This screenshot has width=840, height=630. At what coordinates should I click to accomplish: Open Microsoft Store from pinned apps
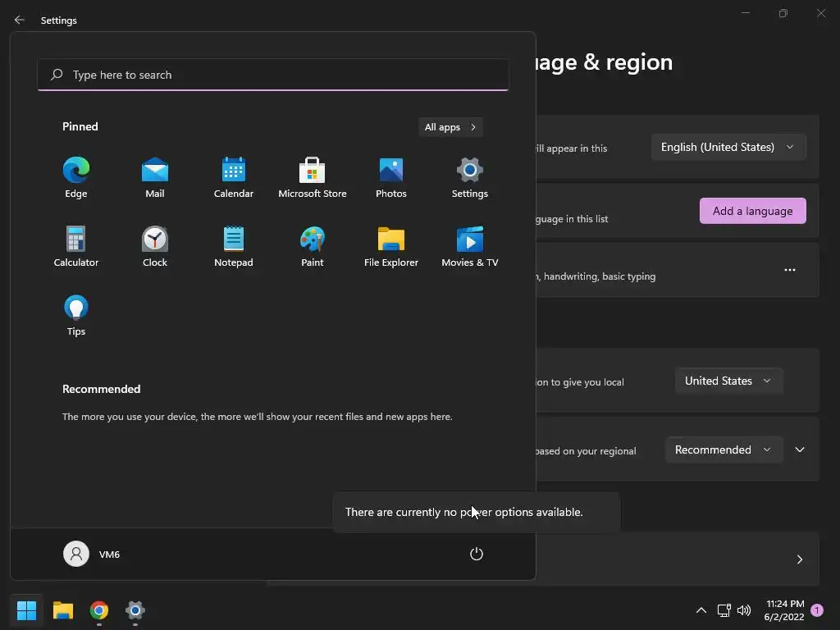(313, 178)
